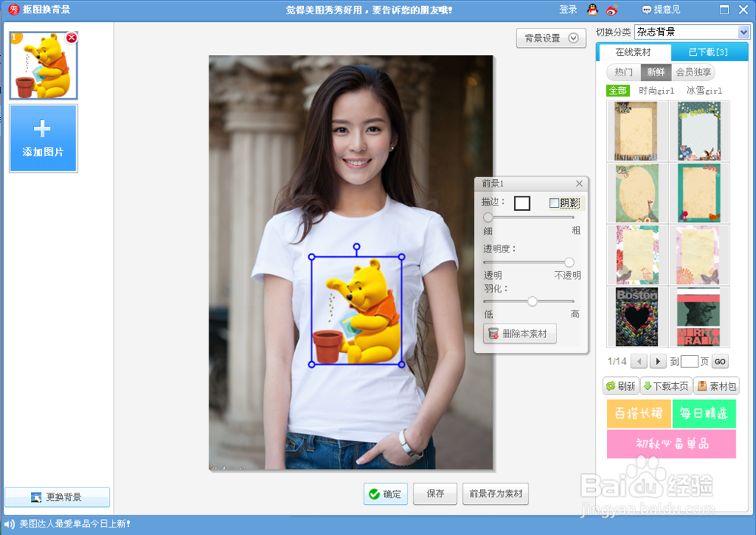
Task: Open the 背景设置 dropdown
Action: pos(551,38)
